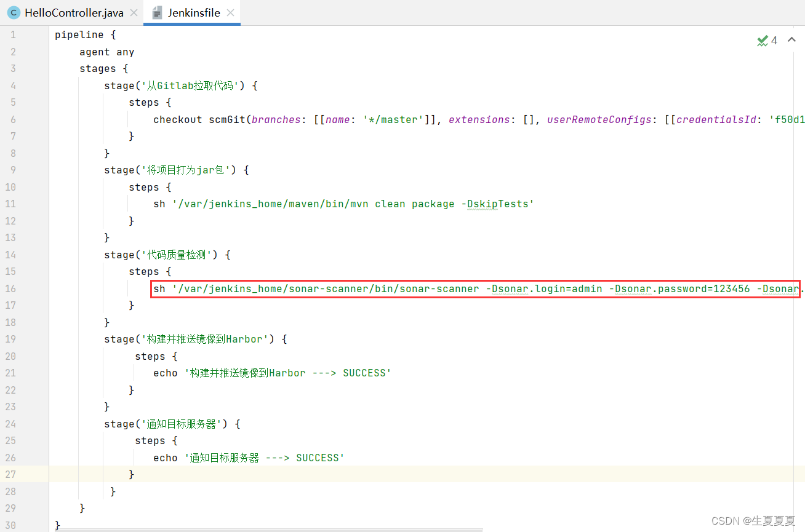Click the 'steps {' text on line 10
The width and height of the screenshot is (805, 532).
(x=150, y=187)
